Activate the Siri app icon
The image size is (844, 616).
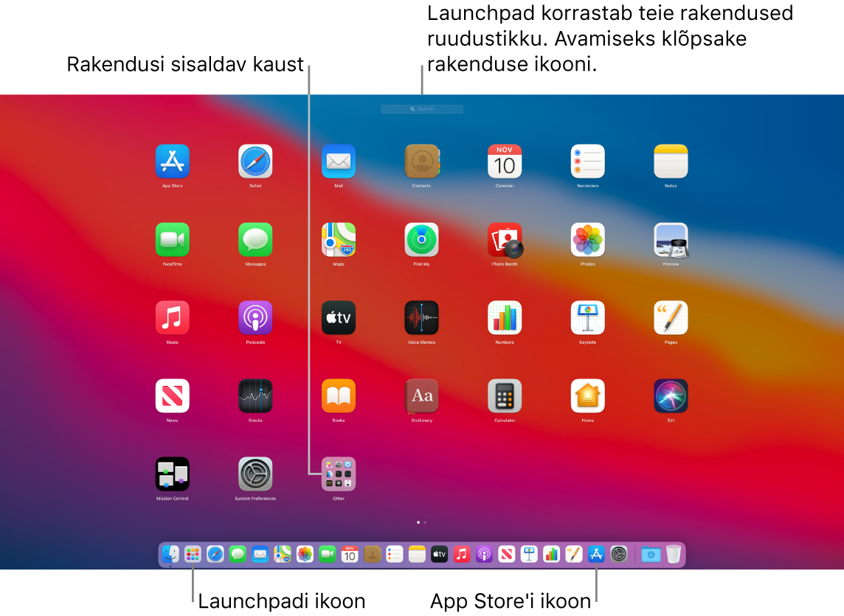coord(671,395)
